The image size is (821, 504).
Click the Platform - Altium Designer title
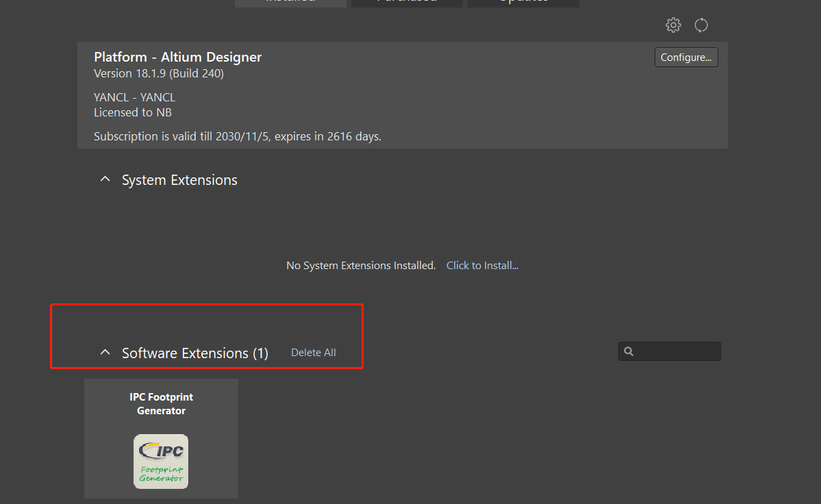[177, 58]
